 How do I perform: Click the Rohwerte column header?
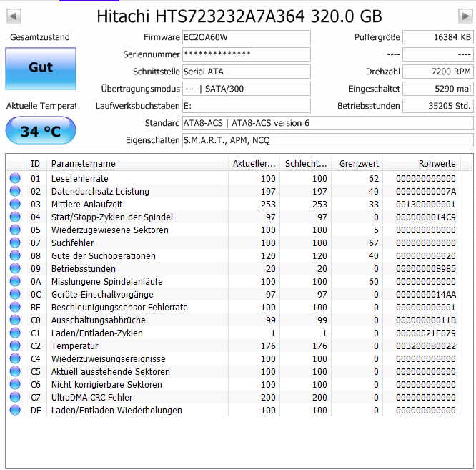(x=422, y=163)
